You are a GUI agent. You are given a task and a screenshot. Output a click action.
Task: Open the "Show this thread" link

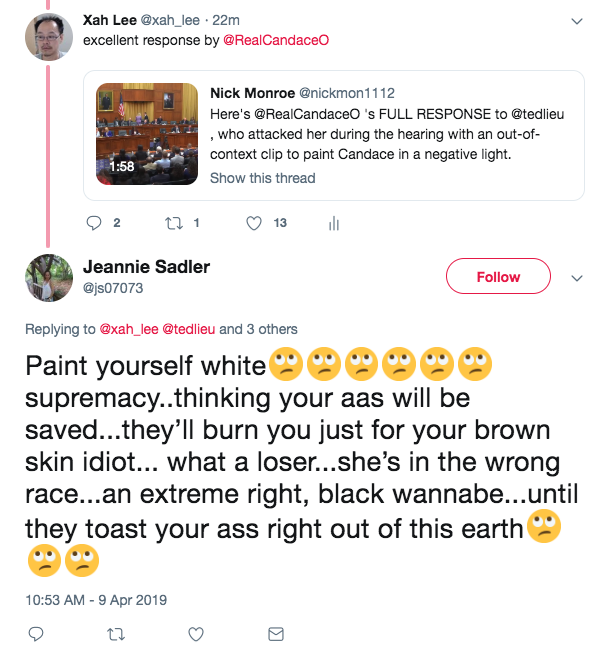pyautogui.click(x=262, y=178)
